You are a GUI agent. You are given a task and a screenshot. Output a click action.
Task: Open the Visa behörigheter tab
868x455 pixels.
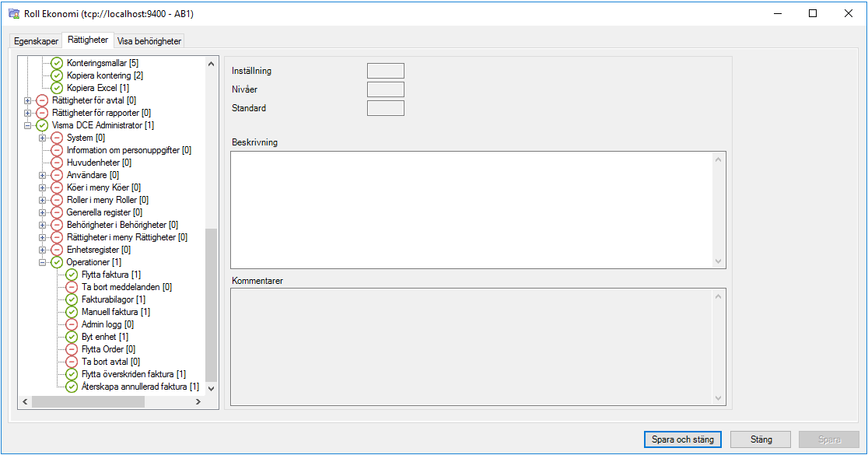(148, 40)
